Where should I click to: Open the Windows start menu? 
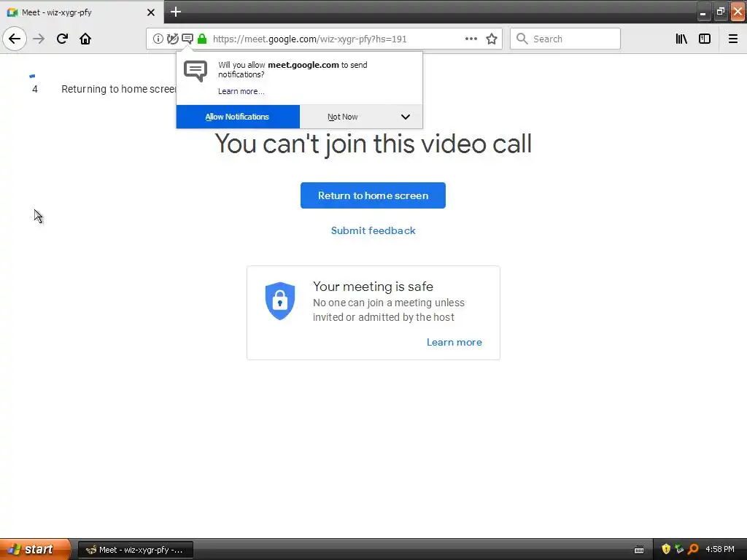[x=35, y=549]
